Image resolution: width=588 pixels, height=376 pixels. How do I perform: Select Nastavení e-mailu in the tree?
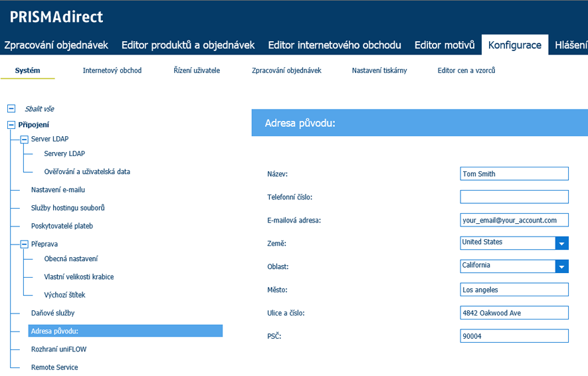coord(58,189)
